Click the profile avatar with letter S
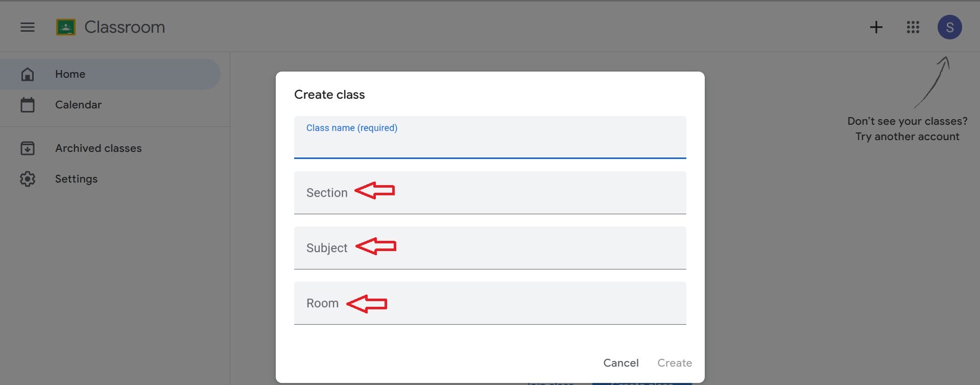 (x=950, y=27)
